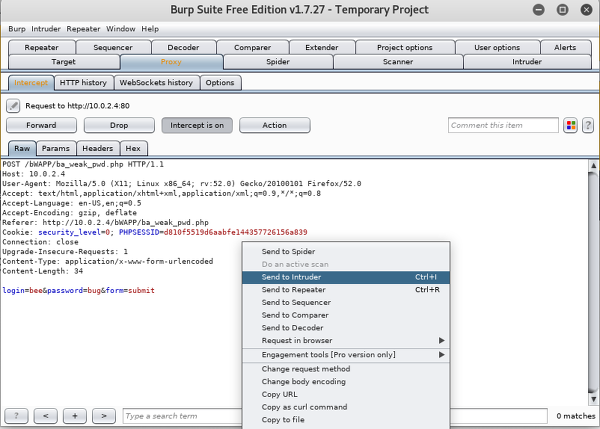Maximize the Burp Suite window

pyautogui.click(x=562, y=10)
